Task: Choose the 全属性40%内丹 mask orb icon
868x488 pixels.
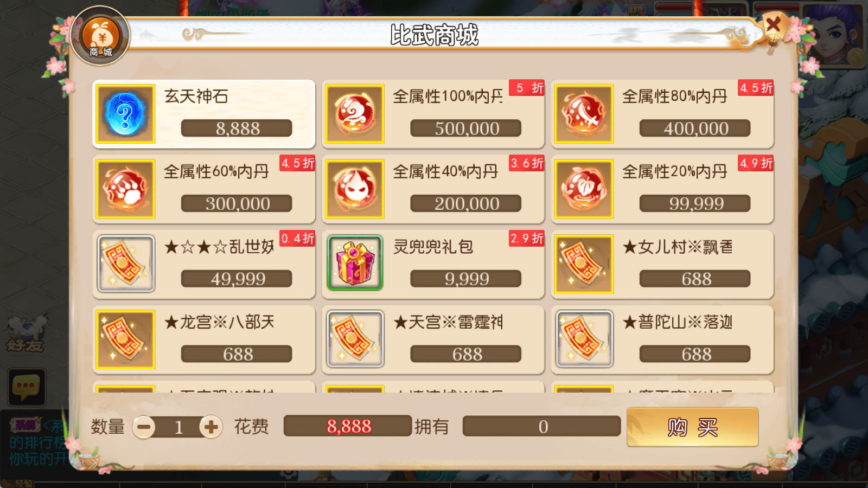Action: point(355,189)
